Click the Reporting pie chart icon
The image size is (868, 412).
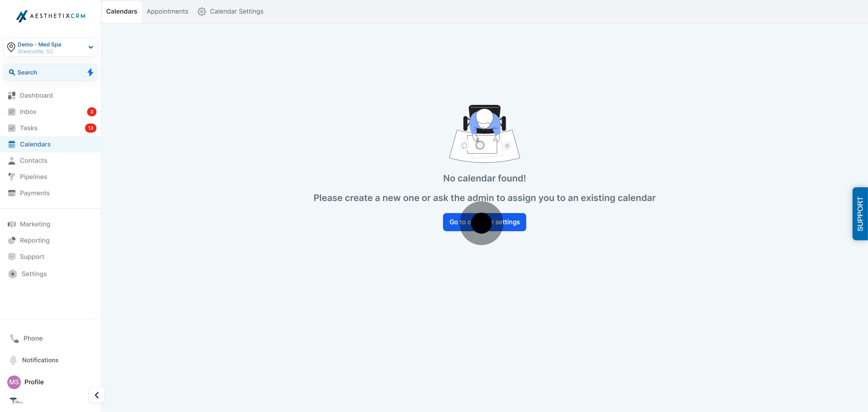click(x=11, y=240)
